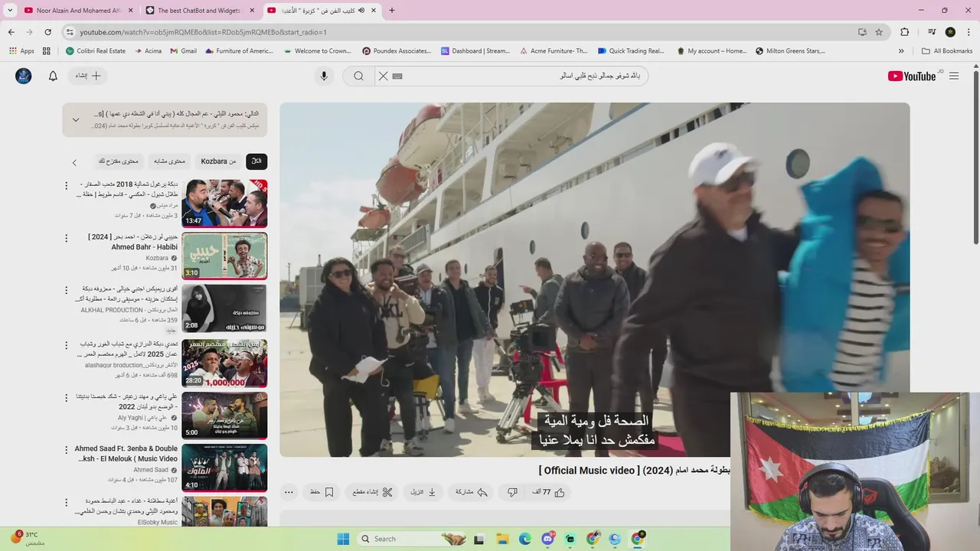Image resolution: width=980 pixels, height=551 pixels.
Task: Select the 'الكل' filter chip
Action: [x=256, y=161]
